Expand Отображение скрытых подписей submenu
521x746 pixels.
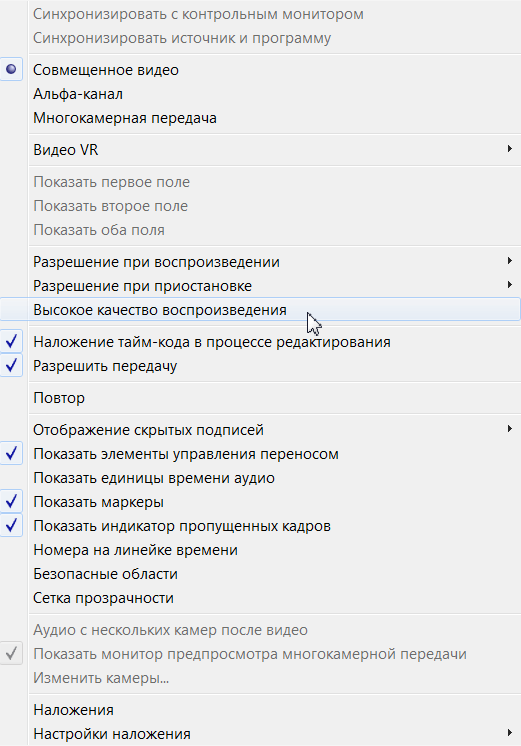tap(260, 430)
